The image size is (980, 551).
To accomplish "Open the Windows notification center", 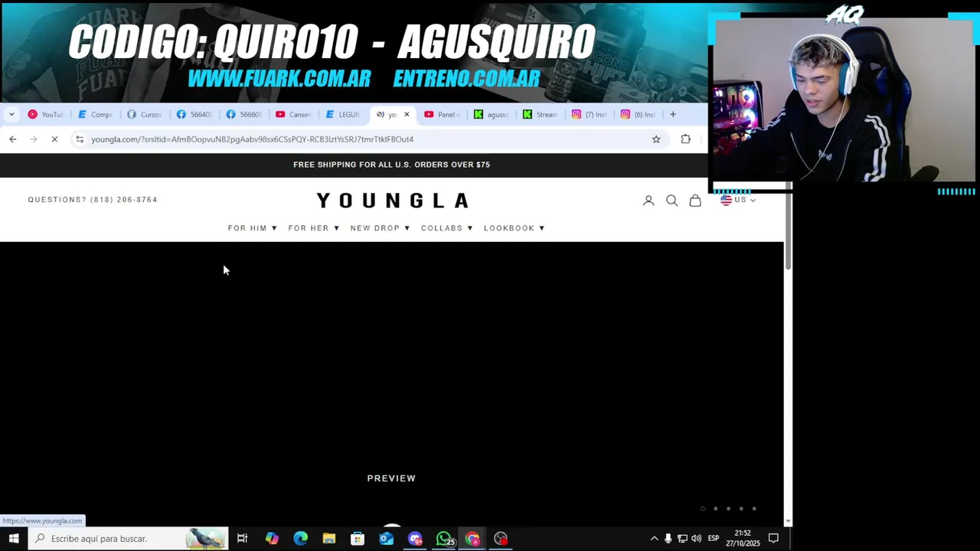I will pos(773,539).
